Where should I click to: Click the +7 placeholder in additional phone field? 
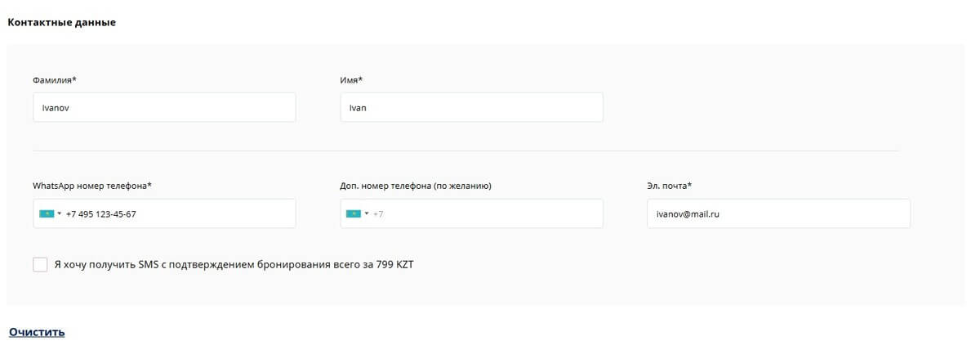click(378, 214)
